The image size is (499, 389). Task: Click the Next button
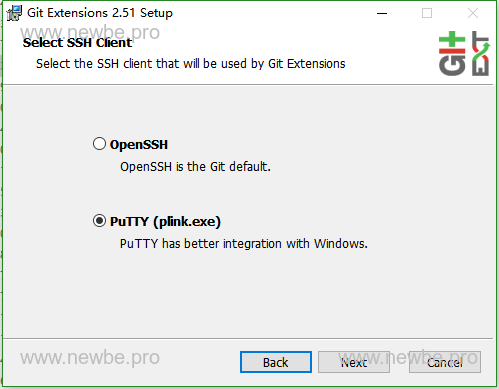pos(354,362)
